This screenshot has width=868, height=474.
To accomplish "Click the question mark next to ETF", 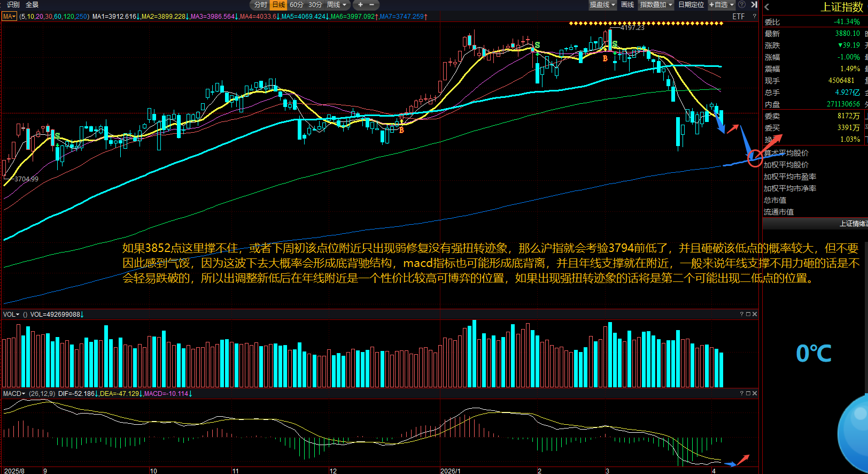I will click(754, 17).
